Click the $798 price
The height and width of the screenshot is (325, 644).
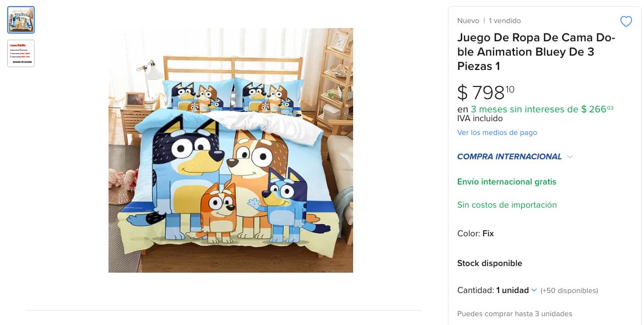[485, 92]
